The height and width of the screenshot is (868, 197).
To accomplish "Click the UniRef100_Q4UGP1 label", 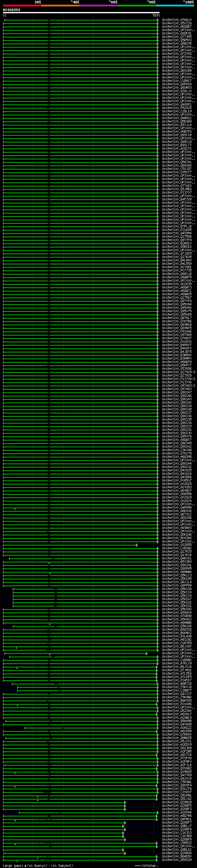I will click(x=177, y=104).
